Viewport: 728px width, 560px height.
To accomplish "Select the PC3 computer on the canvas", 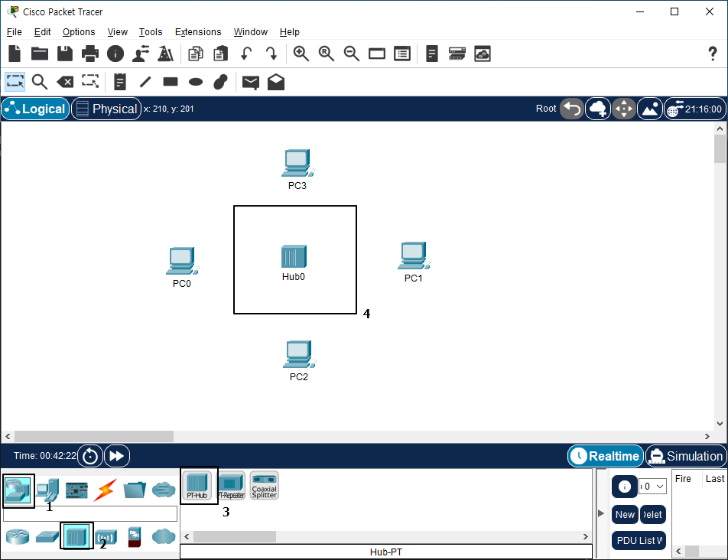I will 297,163.
